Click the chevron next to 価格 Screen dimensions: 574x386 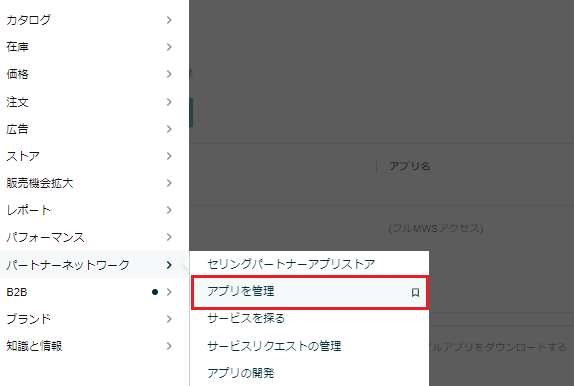(169, 74)
